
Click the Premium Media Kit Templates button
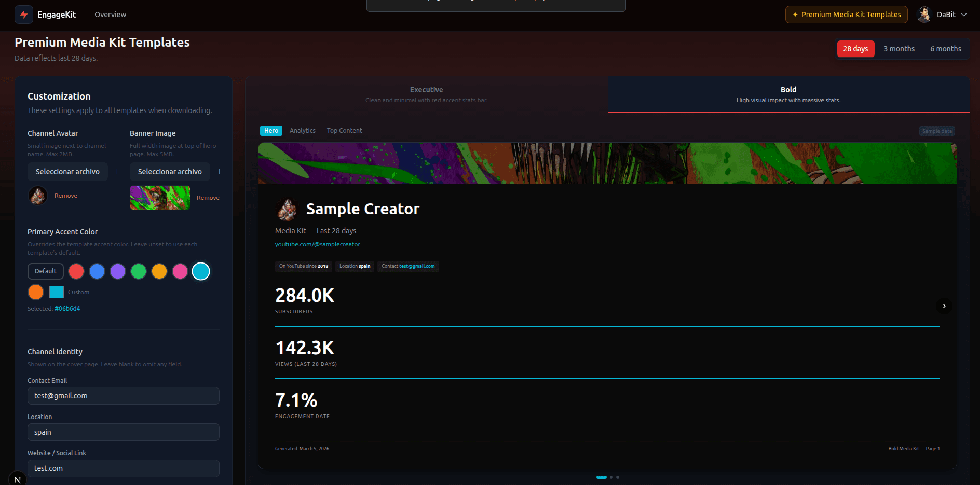(x=846, y=15)
